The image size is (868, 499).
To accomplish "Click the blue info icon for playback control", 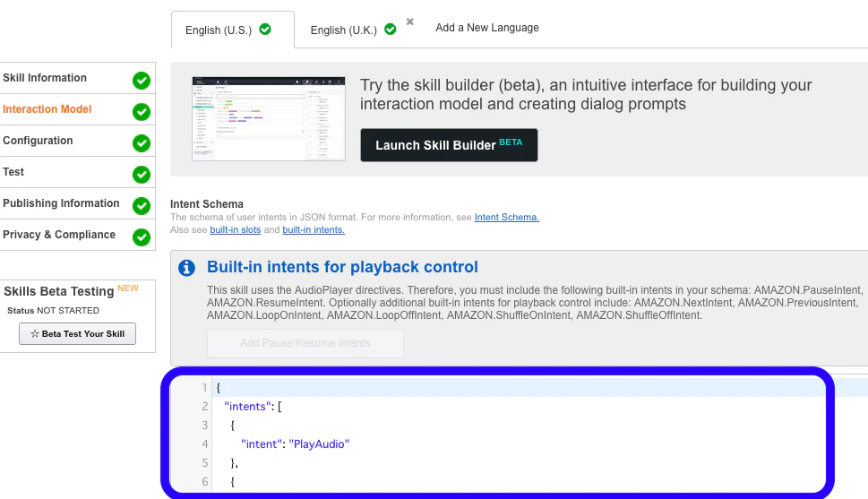I will coord(186,268).
